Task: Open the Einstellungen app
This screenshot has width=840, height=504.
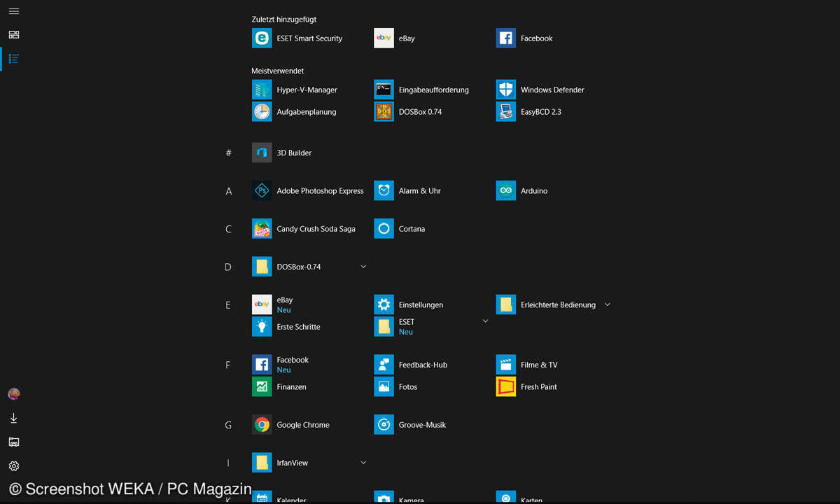Action: 409,304
